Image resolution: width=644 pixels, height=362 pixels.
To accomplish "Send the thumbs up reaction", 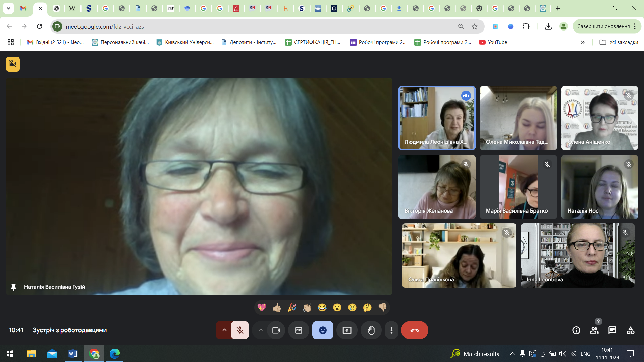I will pos(277,307).
